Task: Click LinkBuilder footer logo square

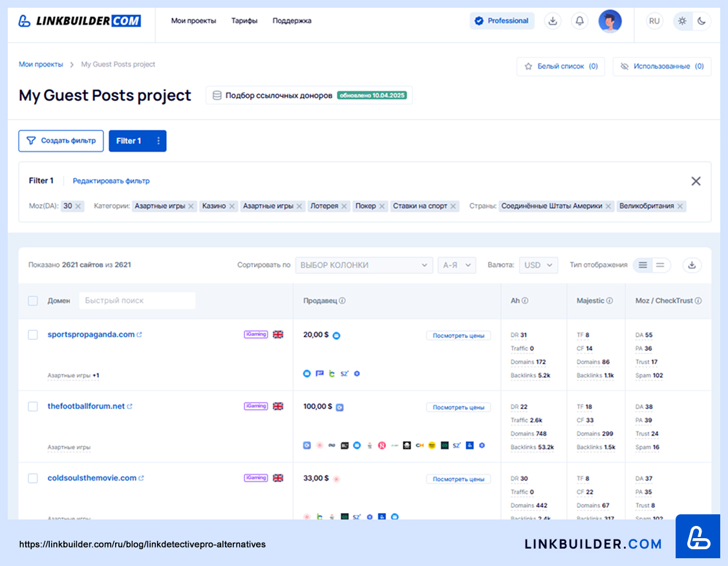Action: pyautogui.click(x=698, y=536)
